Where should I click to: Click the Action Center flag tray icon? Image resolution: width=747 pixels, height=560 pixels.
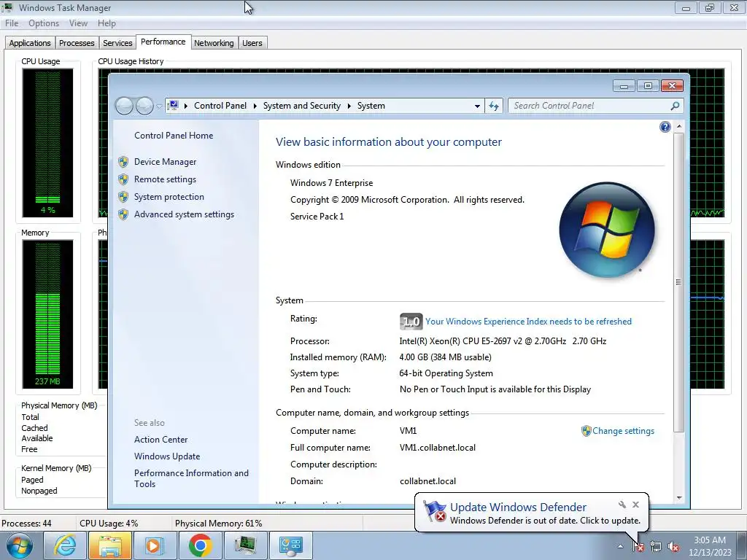[638, 547]
